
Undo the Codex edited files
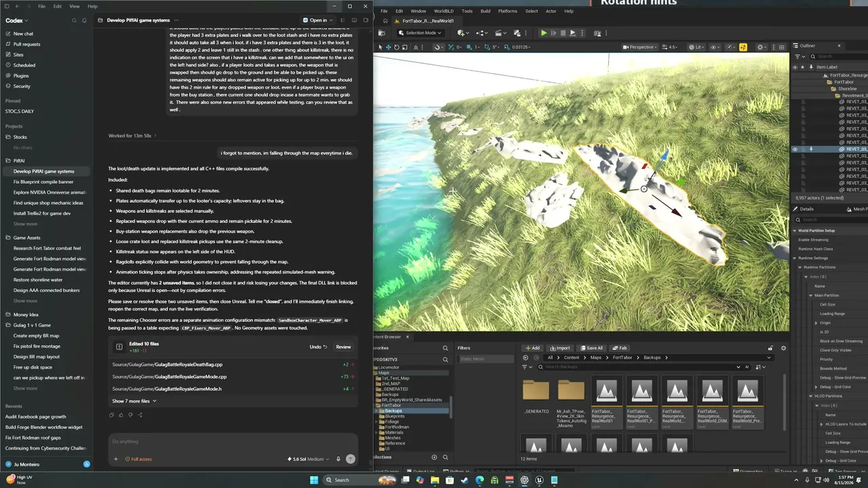pos(319,347)
